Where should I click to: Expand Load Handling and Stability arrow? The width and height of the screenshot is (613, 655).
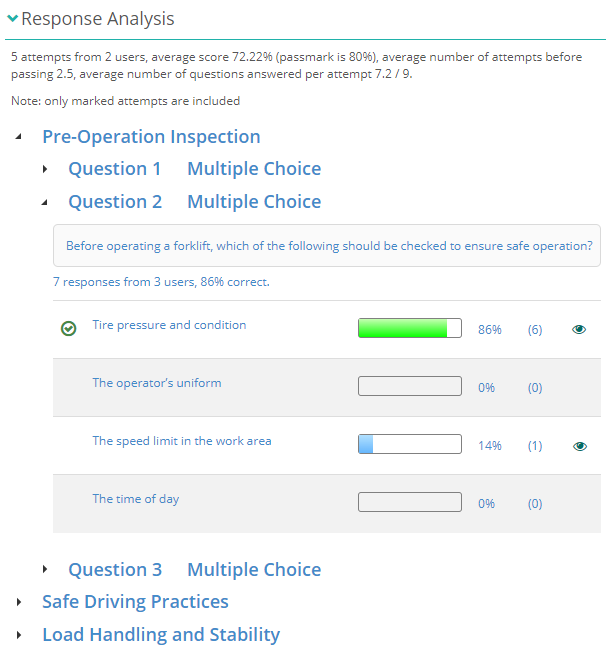click(x=19, y=635)
